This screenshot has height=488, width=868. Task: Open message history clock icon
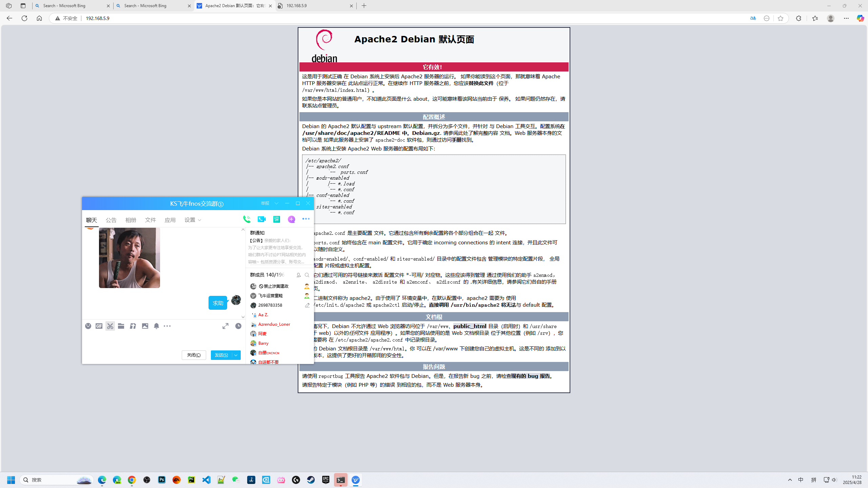tap(238, 326)
